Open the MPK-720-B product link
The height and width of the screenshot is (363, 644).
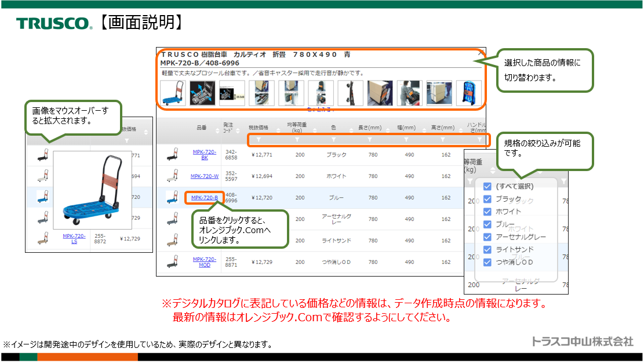click(204, 198)
